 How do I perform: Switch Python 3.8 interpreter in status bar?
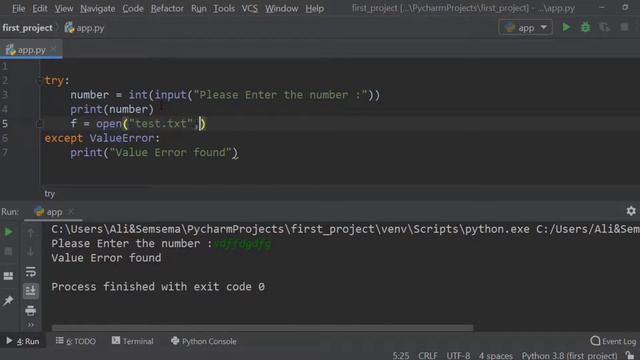point(569,356)
